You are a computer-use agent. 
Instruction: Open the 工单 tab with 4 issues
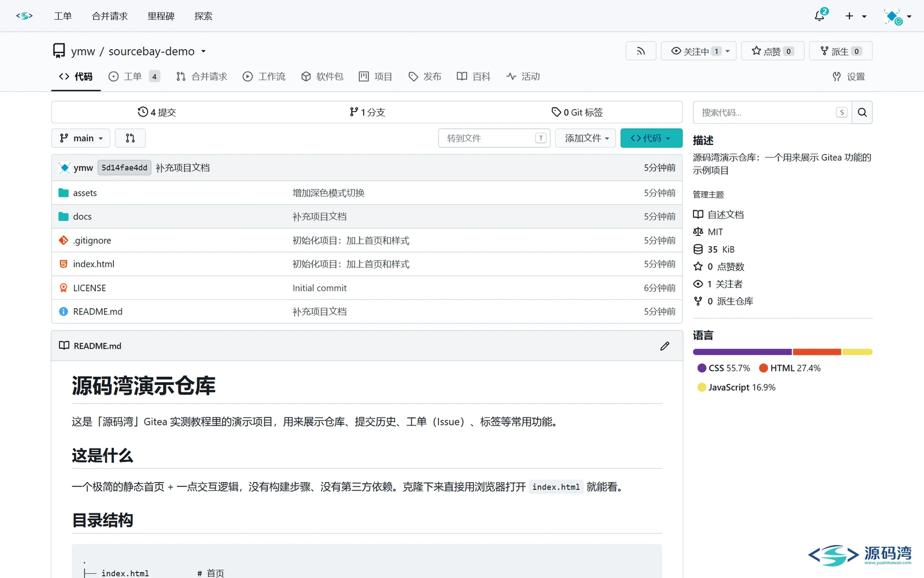click(x=134, y=76)
